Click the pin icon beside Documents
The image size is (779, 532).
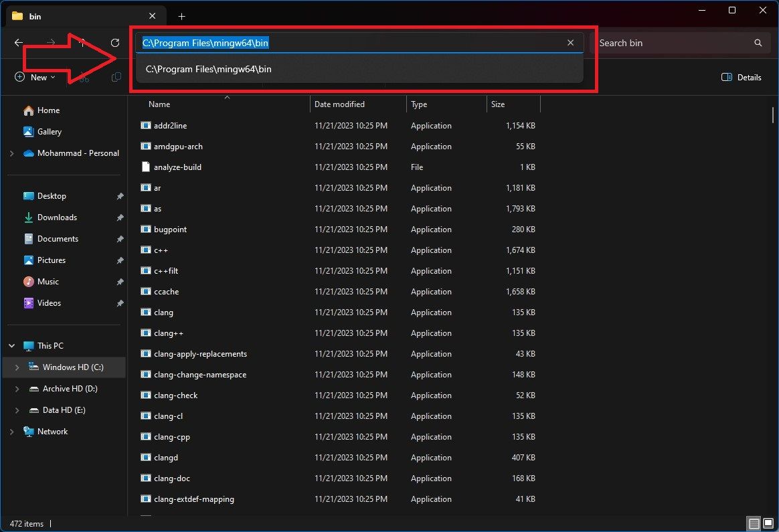120,239
